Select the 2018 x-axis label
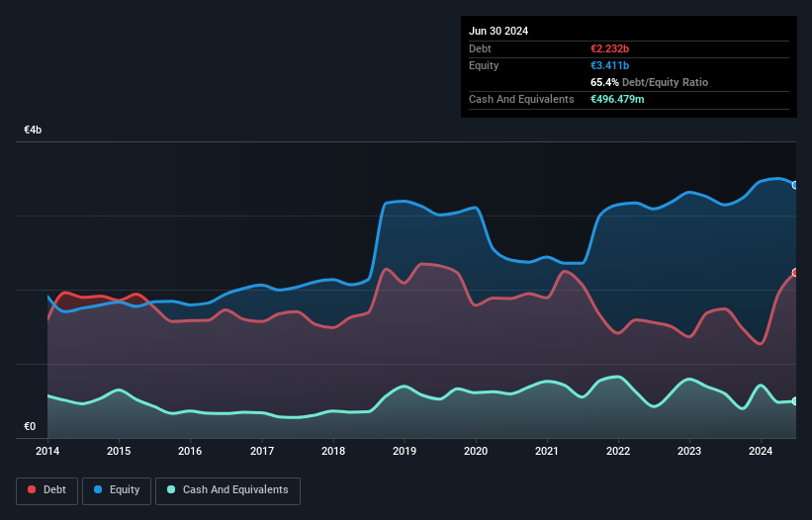Viewport: 812px width, 520px height. tap(333, 451)
